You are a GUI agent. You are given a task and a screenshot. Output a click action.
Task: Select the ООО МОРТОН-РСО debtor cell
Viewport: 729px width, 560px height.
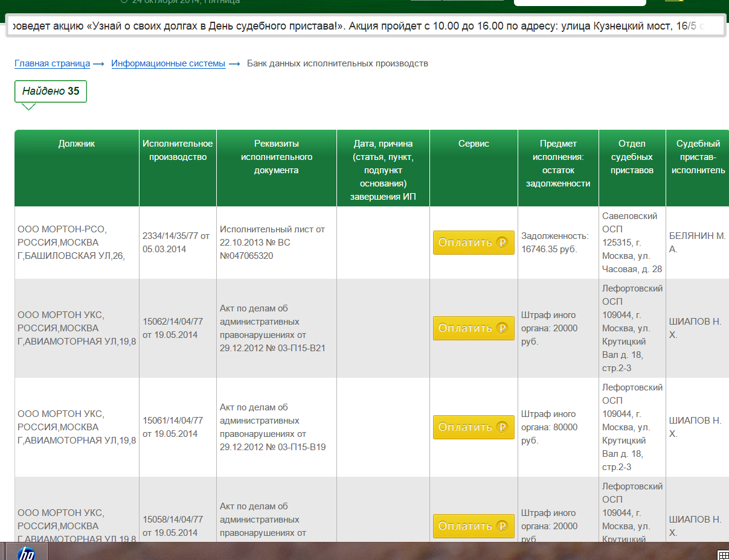click(x=77, y=243)
